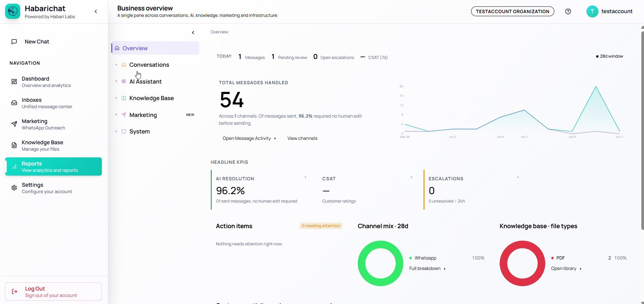This screenshot has width=644, height=304.
Task: Click the messages line chart peak
Action: (x=596, y=87)
